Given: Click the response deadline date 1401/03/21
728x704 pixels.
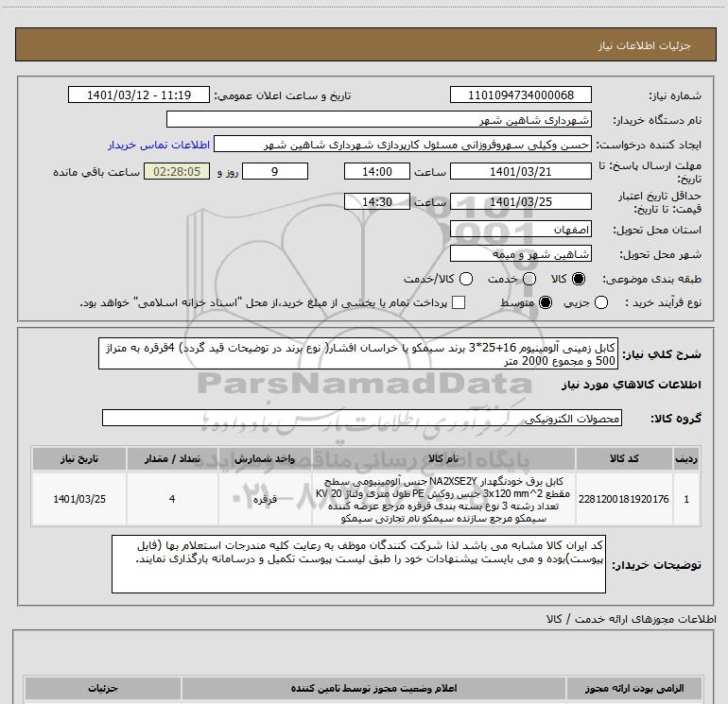Looking at the screenshot, I should pos(520,171).
